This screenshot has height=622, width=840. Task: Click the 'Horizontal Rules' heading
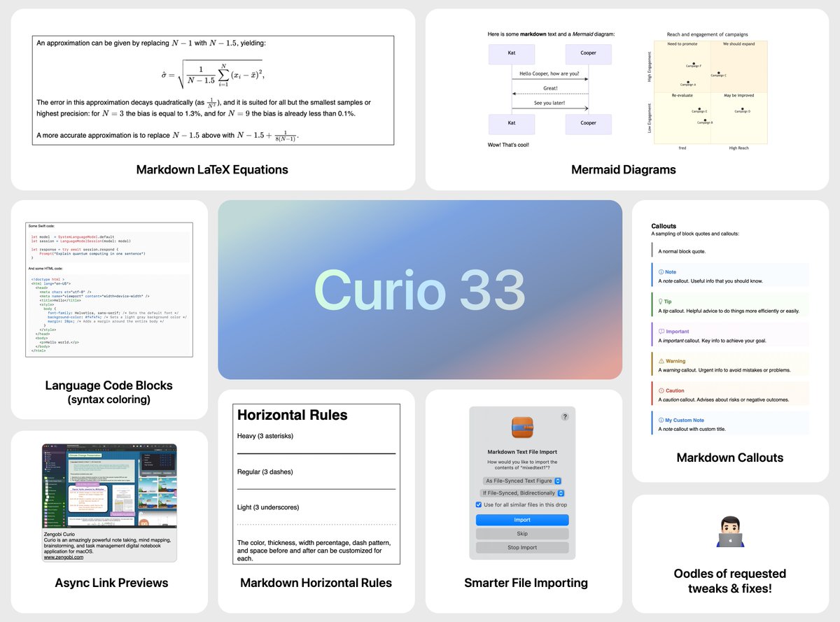[x=293, y=415]
